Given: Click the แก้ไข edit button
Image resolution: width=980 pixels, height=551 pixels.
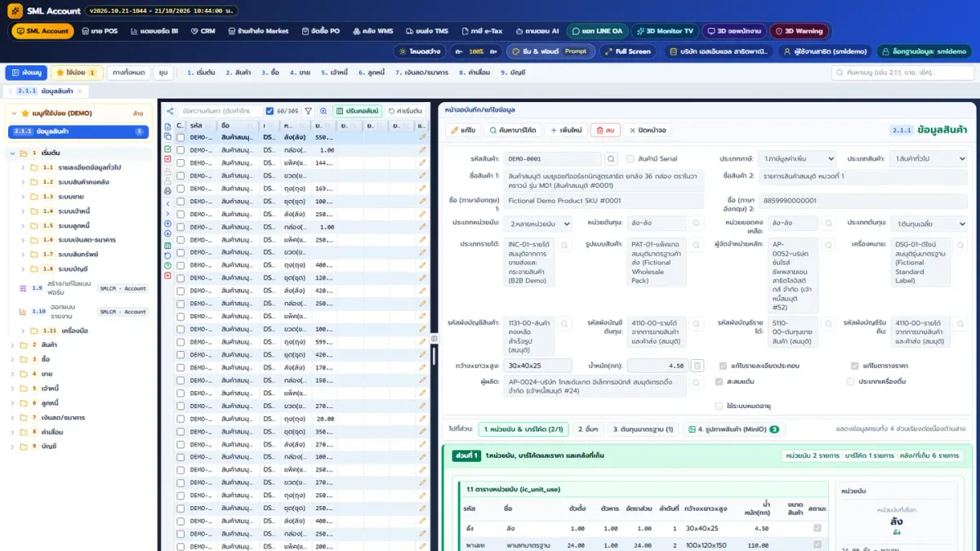Looking at the screenshot, I should pos(462,130).
